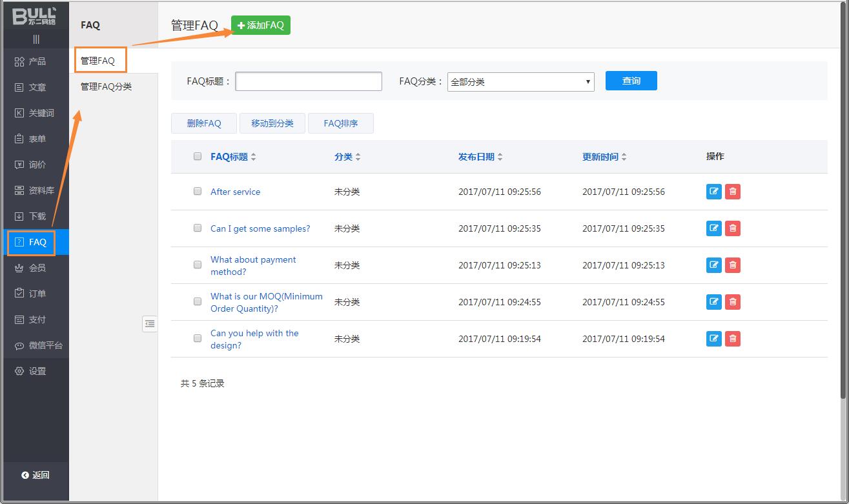Open the FAQ分类 dropdown

tap(520, 82)
